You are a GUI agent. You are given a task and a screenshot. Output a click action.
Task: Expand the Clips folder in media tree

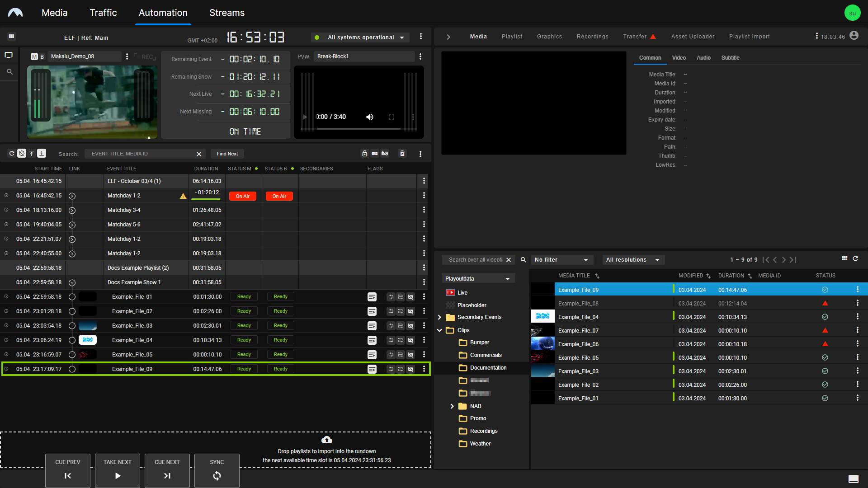point(440,329)
